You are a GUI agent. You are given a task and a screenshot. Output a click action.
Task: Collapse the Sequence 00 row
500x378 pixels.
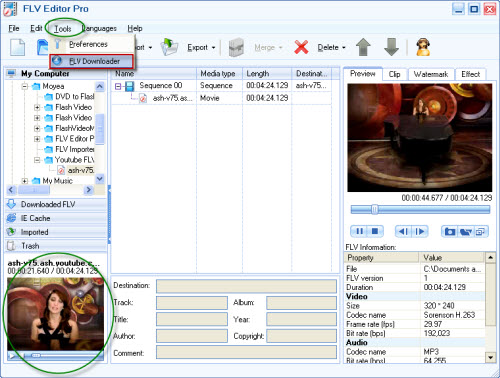pos(118,87)
